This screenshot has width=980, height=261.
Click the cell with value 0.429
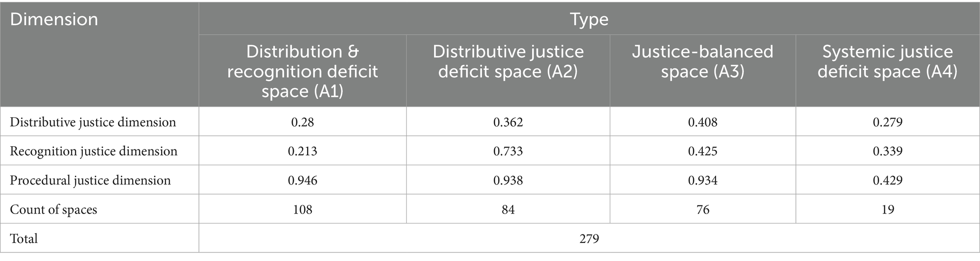point(887,180)
